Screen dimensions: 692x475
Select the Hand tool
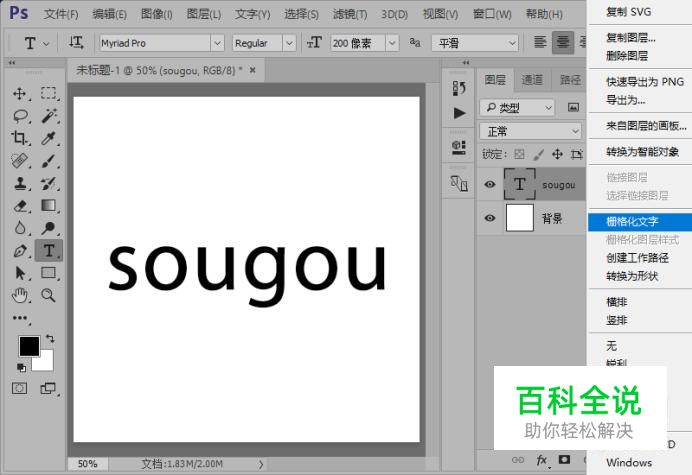[19, 295]
